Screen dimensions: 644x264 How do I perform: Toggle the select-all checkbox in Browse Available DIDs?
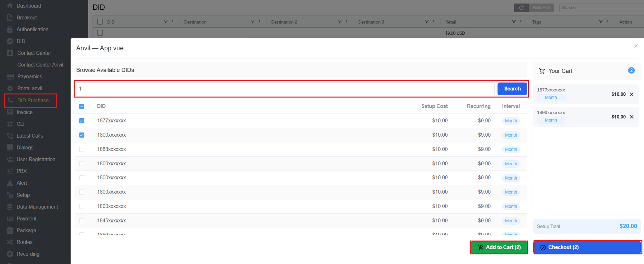coord(82,106)
